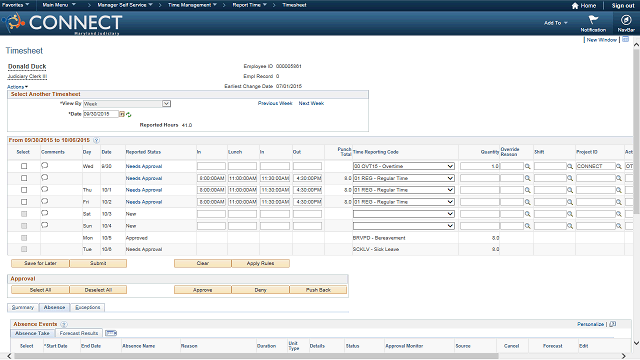Click the Home house icon
The width and height of the screenshot is (640, 360).
pyautogui.click(x=575, y=6)
